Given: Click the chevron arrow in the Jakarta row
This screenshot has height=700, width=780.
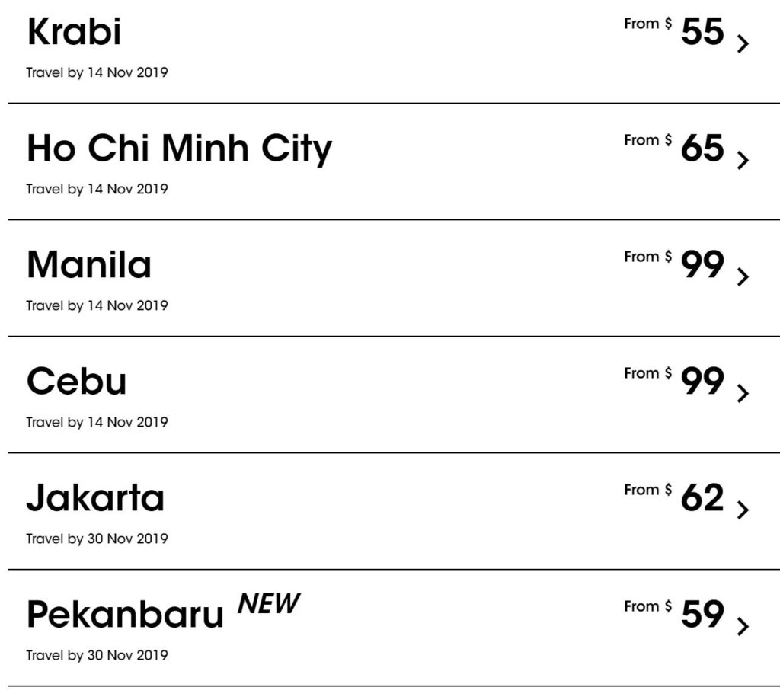Looking at the screenshot, I should (743, 510).
